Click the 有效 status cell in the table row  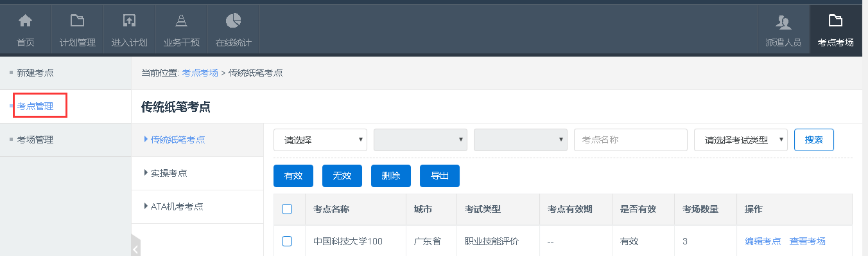629,241
